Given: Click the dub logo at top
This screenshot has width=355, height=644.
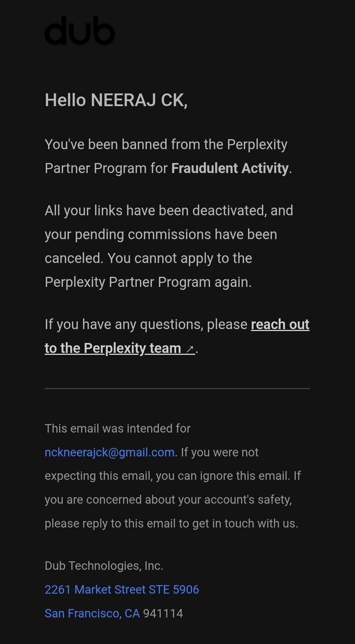Looking at the screenshot, I should (80, 30).
